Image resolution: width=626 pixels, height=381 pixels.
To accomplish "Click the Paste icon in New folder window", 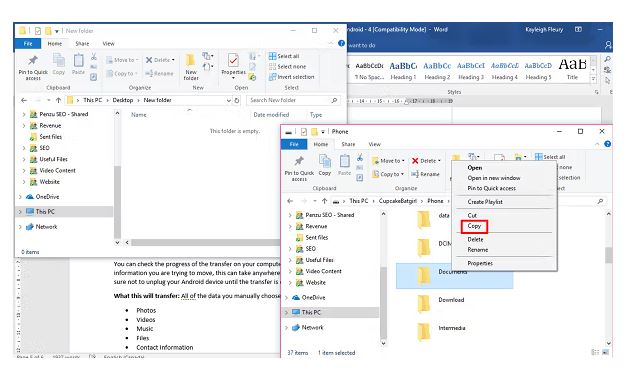I will (x=78, y=64).
